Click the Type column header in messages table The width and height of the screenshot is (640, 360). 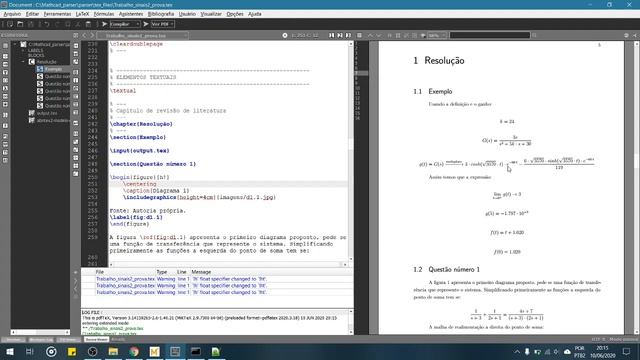click(x=162, y=272)
